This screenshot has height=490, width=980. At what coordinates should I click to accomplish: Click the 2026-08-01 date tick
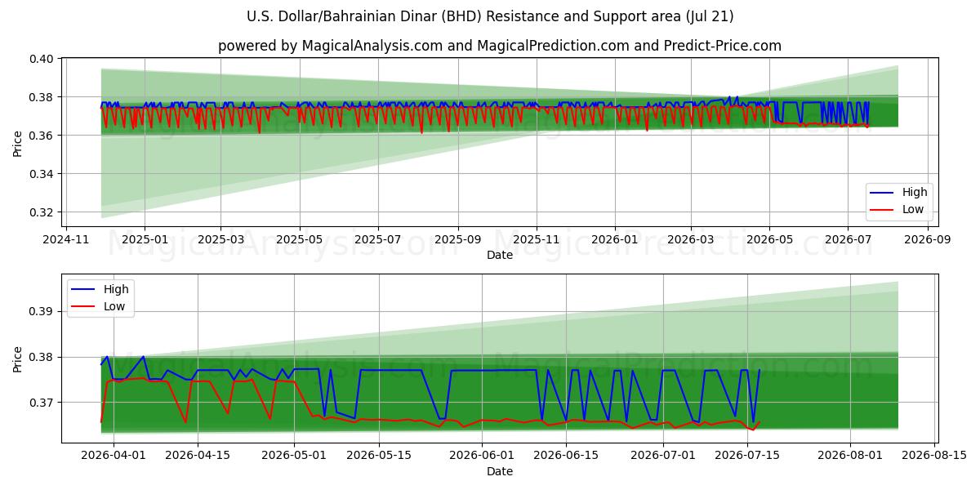coord(851,457)
